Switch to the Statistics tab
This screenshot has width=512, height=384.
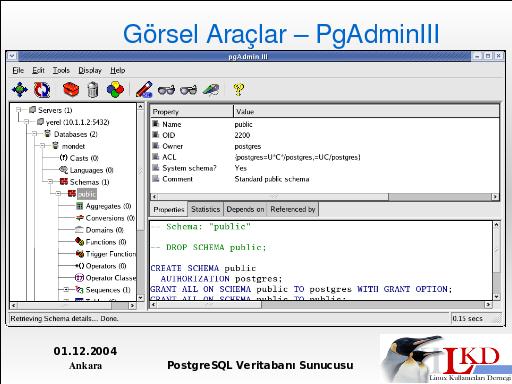(205, 209)
